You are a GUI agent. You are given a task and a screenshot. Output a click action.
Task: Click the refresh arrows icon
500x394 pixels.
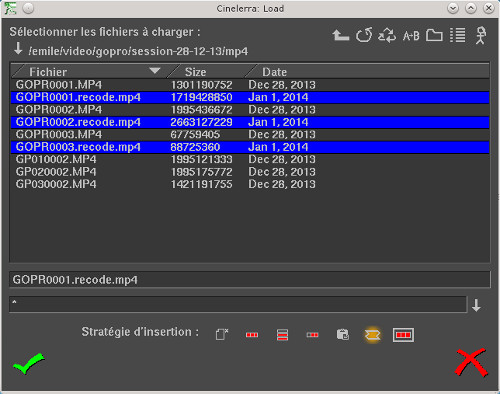(x=387, y=35)
